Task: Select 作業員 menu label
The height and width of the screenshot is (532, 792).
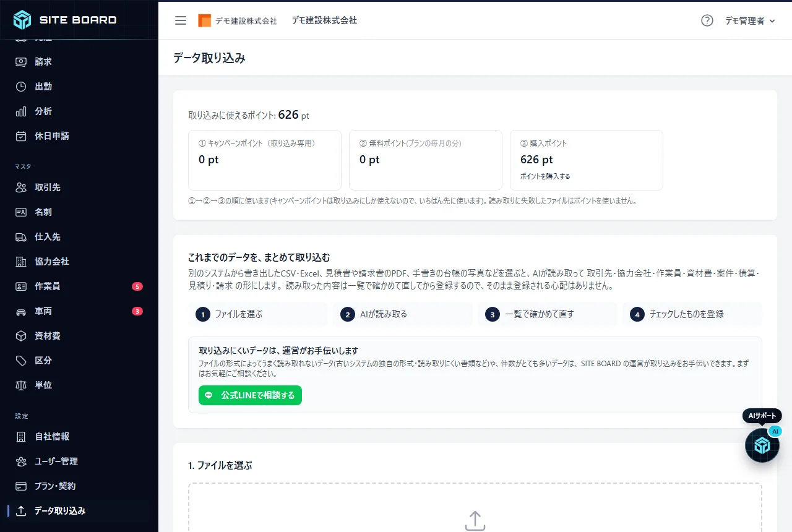Action: pos(48,286)
